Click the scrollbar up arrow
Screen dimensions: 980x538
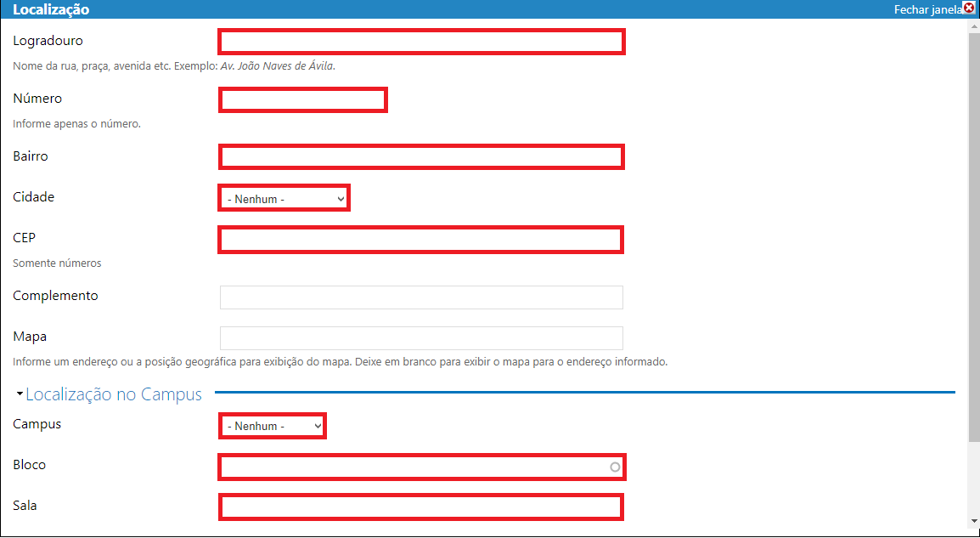click(x=973, y=26)
